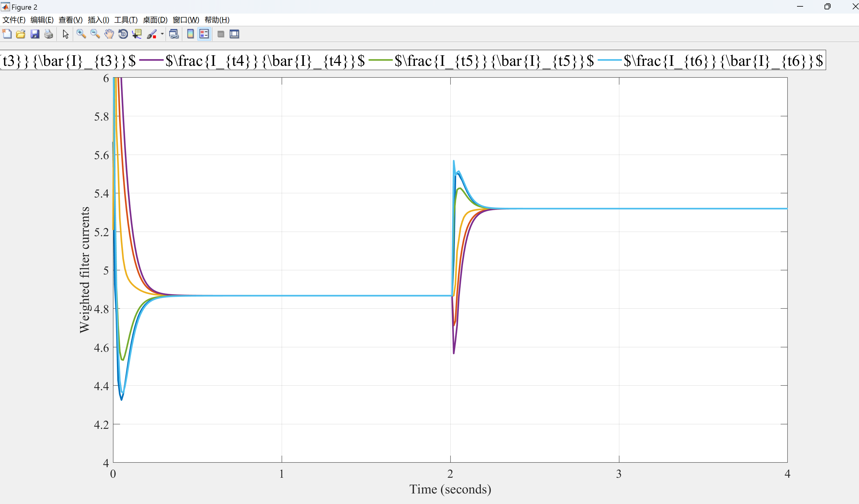Image resolution: width=859 pixels, height=504 pixels.
Task: Click the x-axis tick label 2
Action: pos(450,474)
